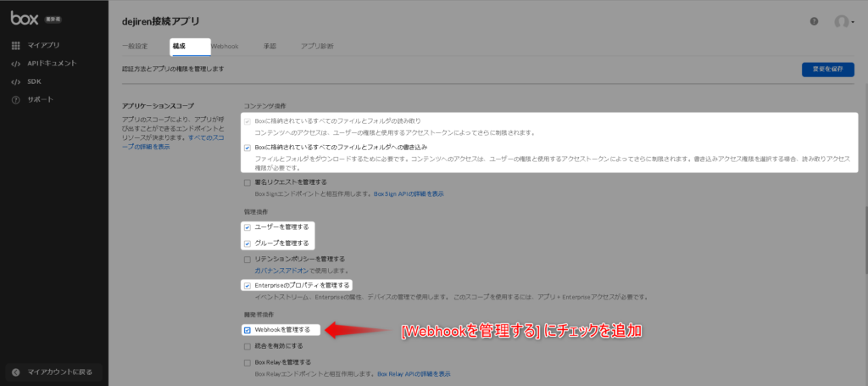The height and width of the screenshot is (386, 868).
Task: Click マイアカウントに戻る button text
Action: [60, 372]
